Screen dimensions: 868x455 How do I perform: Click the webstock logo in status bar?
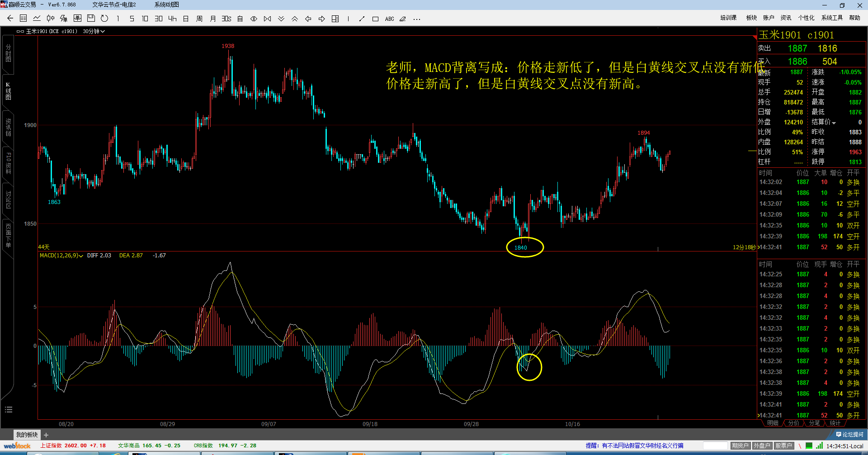pyautogui.click(x=17, y=446)
